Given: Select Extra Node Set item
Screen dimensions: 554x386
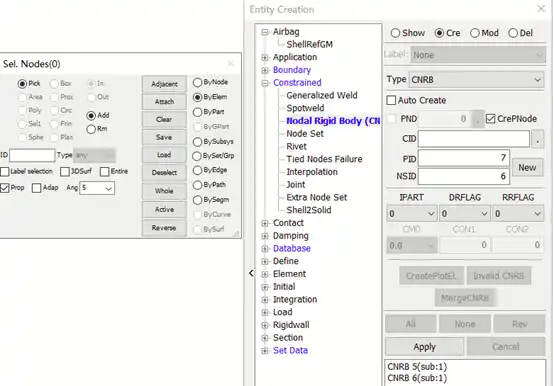Looking at the screenshot, I should pyautogui.click(x=317, y=197).
